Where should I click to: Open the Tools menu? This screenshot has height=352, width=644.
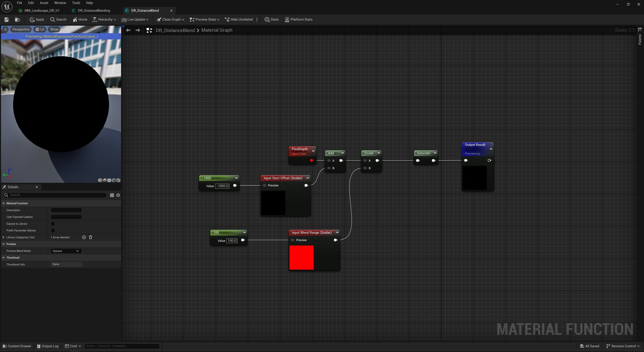[x=76, y=3]
